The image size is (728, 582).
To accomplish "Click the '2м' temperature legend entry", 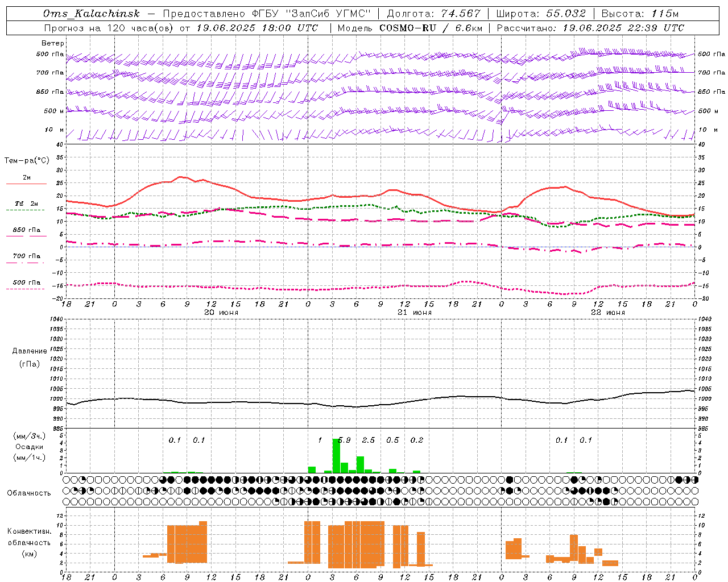I will (x=26, y=177).
